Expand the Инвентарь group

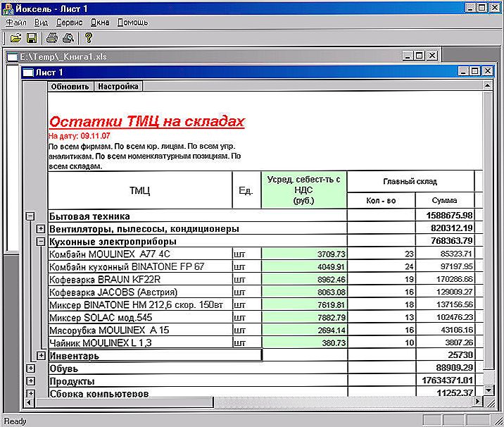(x=41, y=356)
